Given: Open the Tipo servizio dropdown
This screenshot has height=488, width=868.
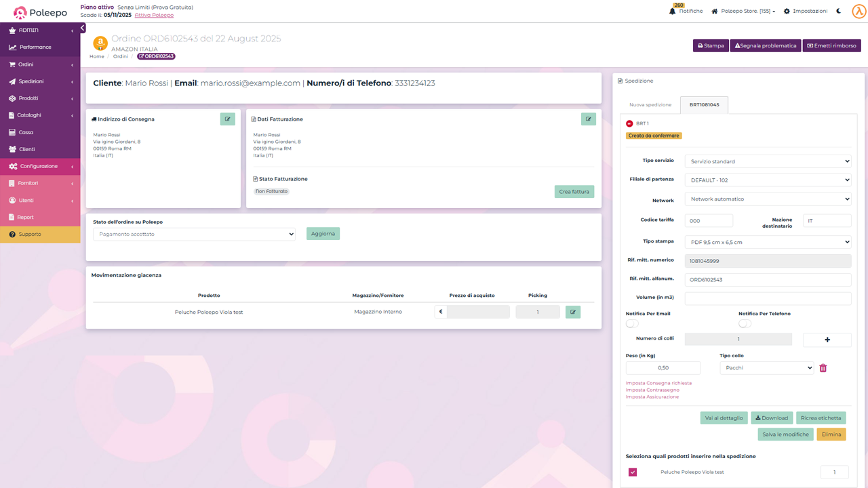Looking at the screenshot, I should (767, 161).
